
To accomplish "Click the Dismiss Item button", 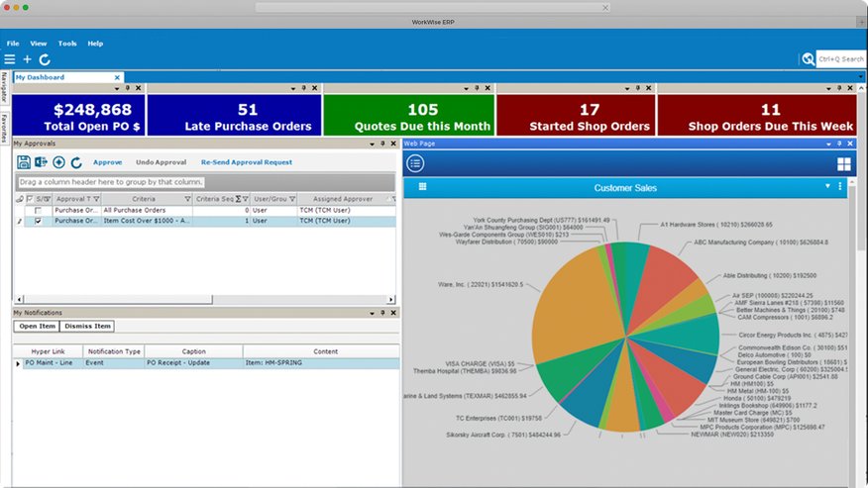I will point(87,327).
